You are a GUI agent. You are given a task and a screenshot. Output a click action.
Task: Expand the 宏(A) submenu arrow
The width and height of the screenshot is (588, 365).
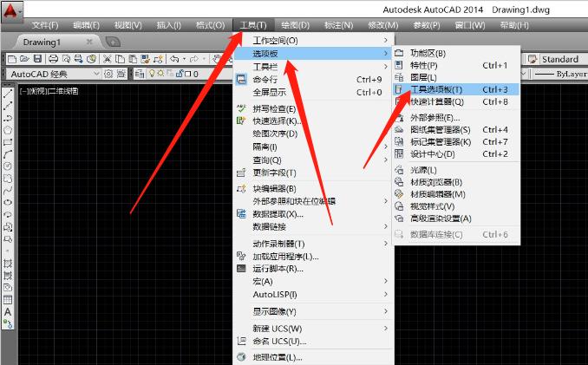point(386,281)
